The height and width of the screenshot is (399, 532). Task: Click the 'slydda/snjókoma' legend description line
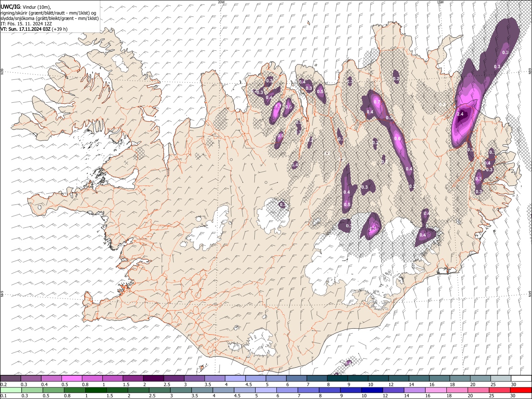click(x=49, y=18)
